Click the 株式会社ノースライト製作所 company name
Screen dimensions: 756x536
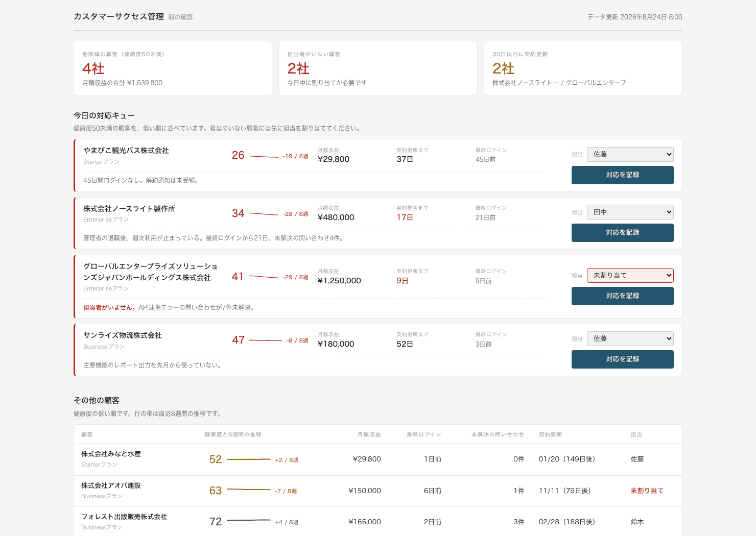[x=129, y=209]
